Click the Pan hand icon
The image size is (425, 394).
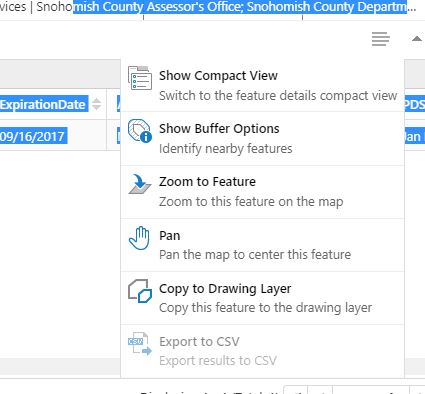(x=139, y=238)
